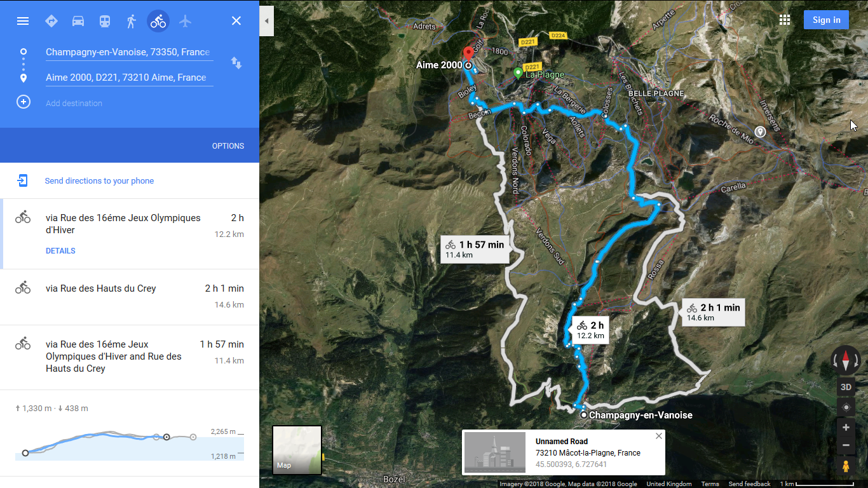Choose the 1 h 57 min route option
Screen dimensions: 868x488
point(130,357)
